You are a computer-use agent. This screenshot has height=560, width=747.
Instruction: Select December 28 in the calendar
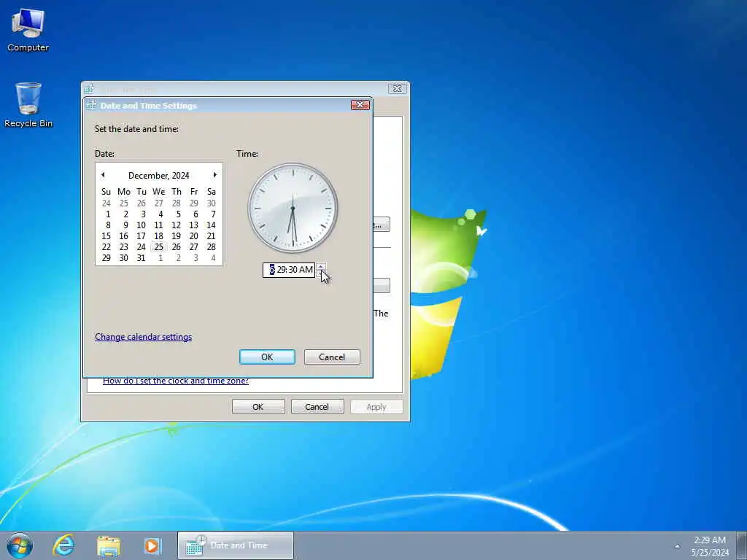pos(211,247)
